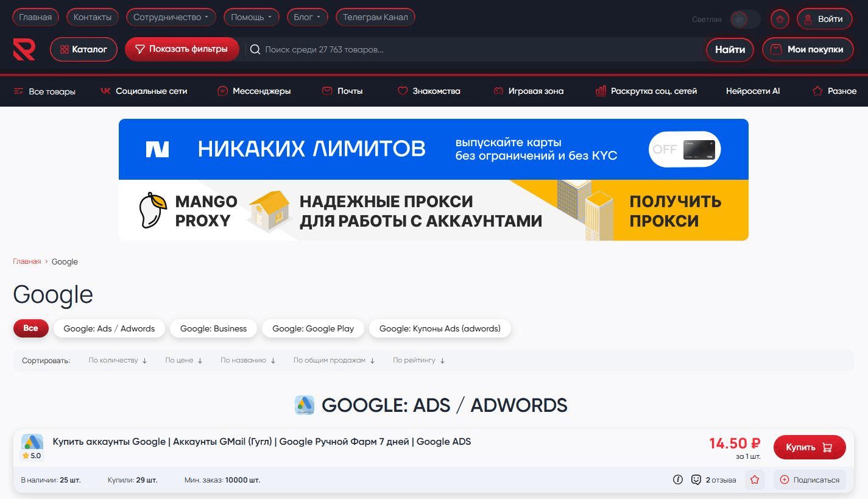Click the Показать фильтры button
The image size is (868, 499).
pos(182,49)
